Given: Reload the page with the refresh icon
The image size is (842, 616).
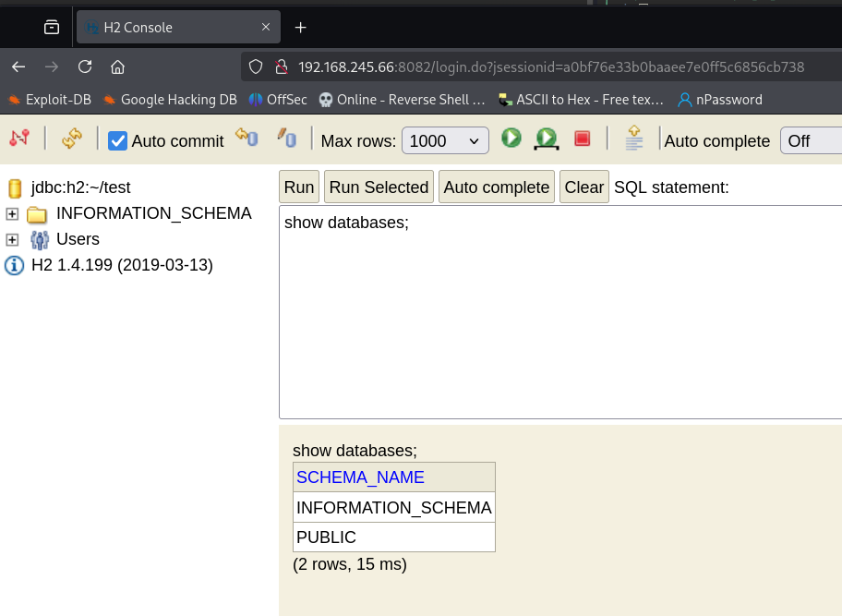Looking at the screenshot, I should (x=85, y=67).
